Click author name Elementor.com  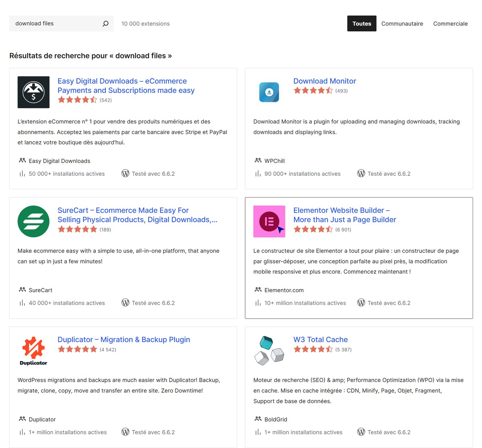click(x=284, y=290)
